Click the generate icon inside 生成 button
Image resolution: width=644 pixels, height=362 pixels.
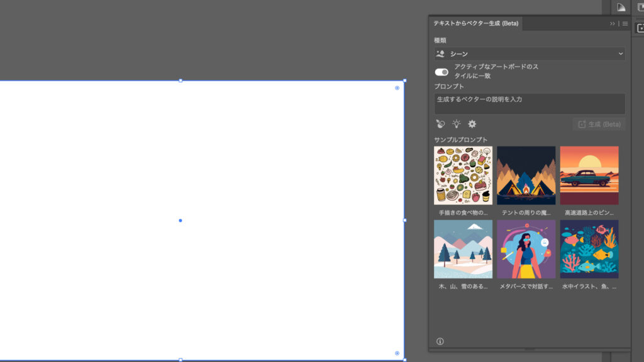(x=582, y=124)
